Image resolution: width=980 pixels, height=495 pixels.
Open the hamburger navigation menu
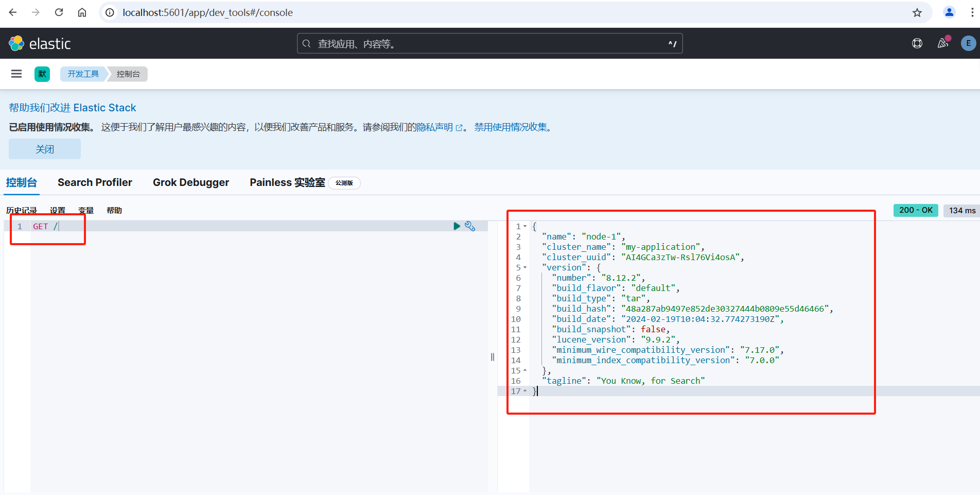(x=16, y=74)
